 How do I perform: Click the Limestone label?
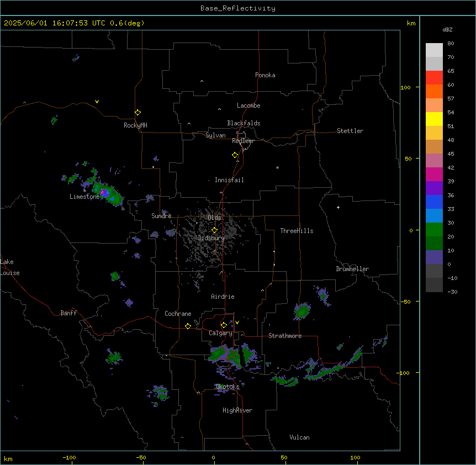click(x=84, y=197)
